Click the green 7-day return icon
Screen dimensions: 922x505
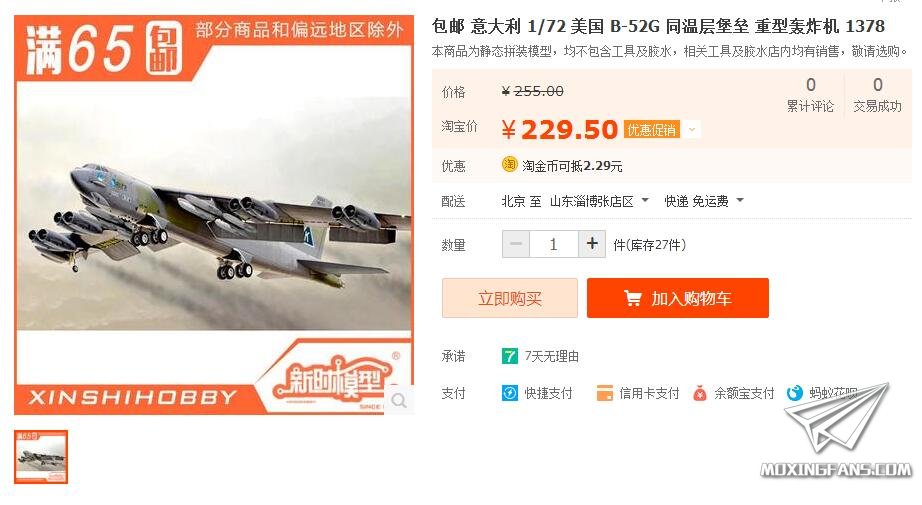[x=509, y=356]
